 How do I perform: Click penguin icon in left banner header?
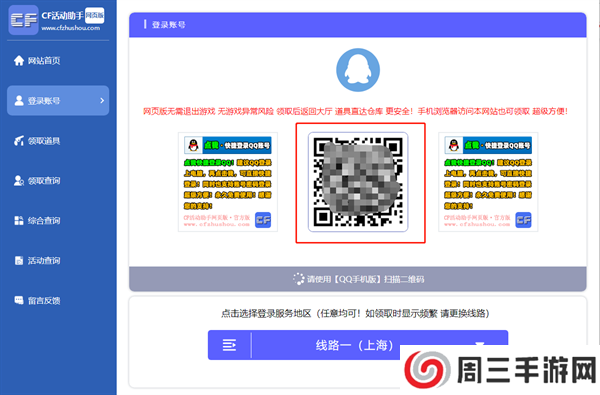194,145
